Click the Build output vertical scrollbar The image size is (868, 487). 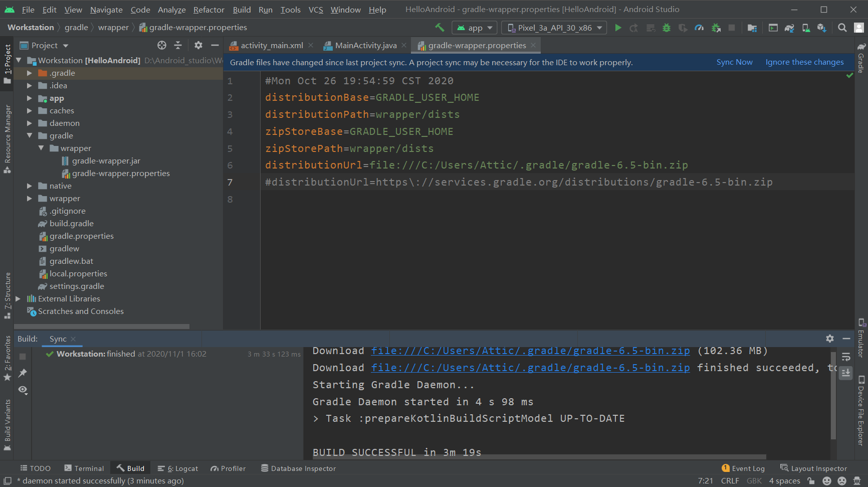coord(833,395)
